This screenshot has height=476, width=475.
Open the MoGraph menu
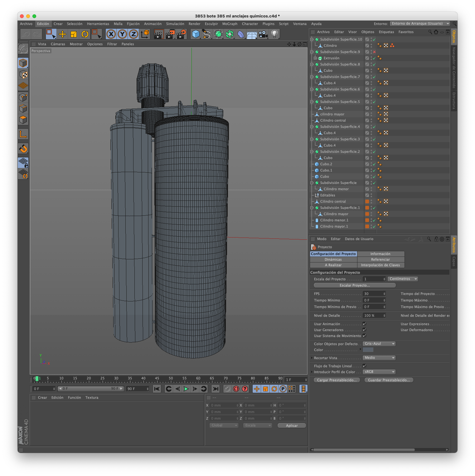(x=230, y=24)
